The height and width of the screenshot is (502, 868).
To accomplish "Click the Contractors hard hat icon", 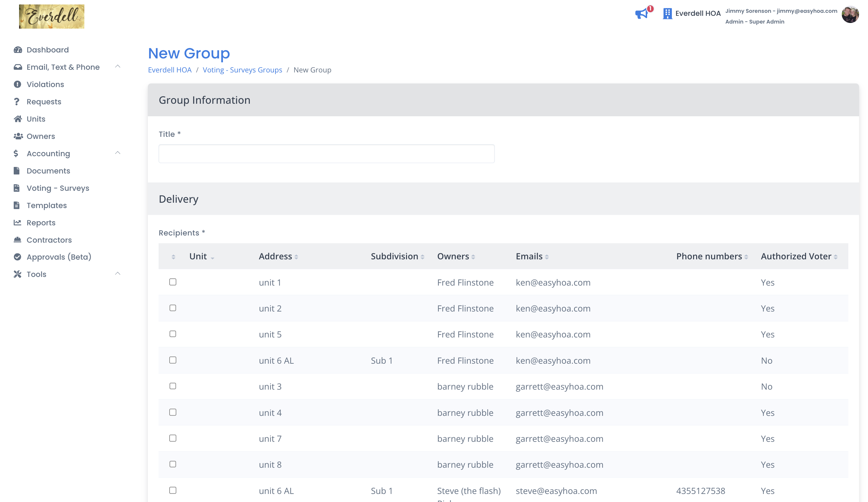I will pos(17,240).
